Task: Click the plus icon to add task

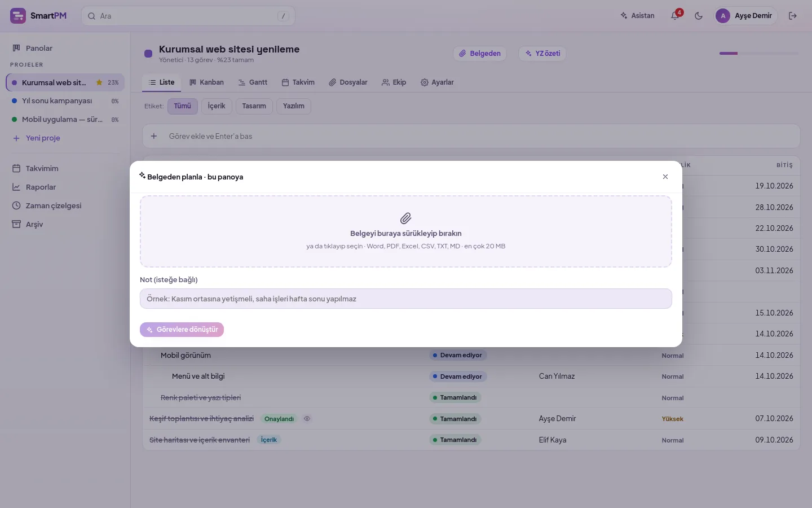Action: [x=154, y=136]
